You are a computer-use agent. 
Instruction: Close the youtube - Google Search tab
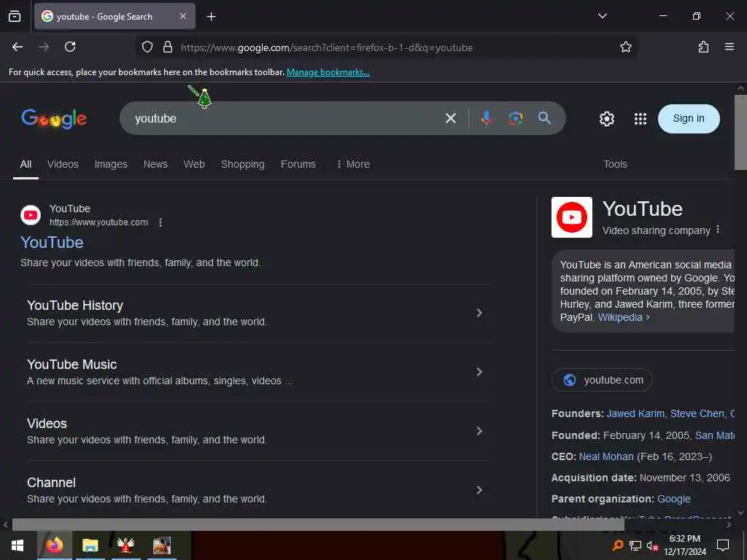click(x=183, y=16)
